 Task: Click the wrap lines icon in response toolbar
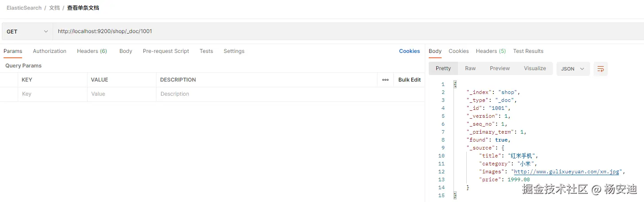pos(601,69)
